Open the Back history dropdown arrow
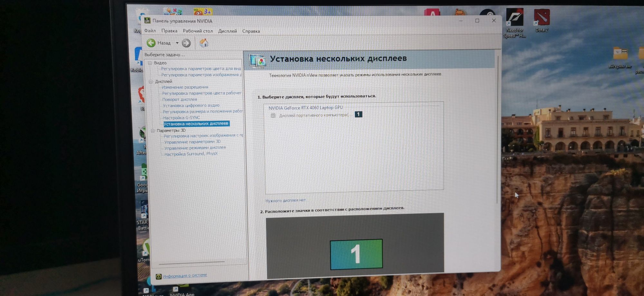This screenshot has width=644, height=296. (x=177, y=43)
